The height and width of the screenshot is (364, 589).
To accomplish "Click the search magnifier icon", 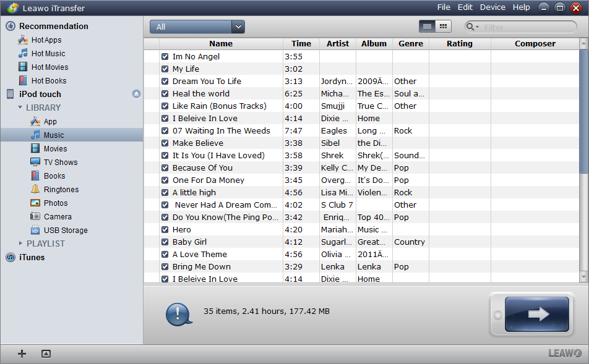I will point(470,27).
